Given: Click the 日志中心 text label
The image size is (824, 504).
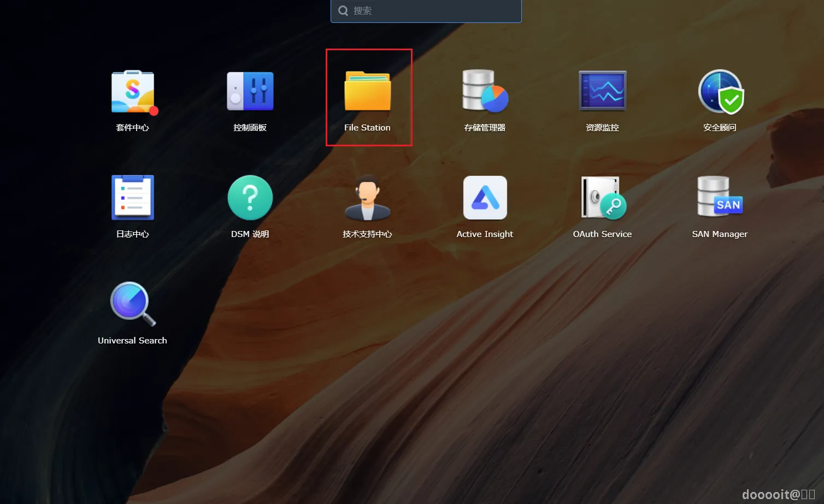Looking at the screenshot, I should point(132,234).
